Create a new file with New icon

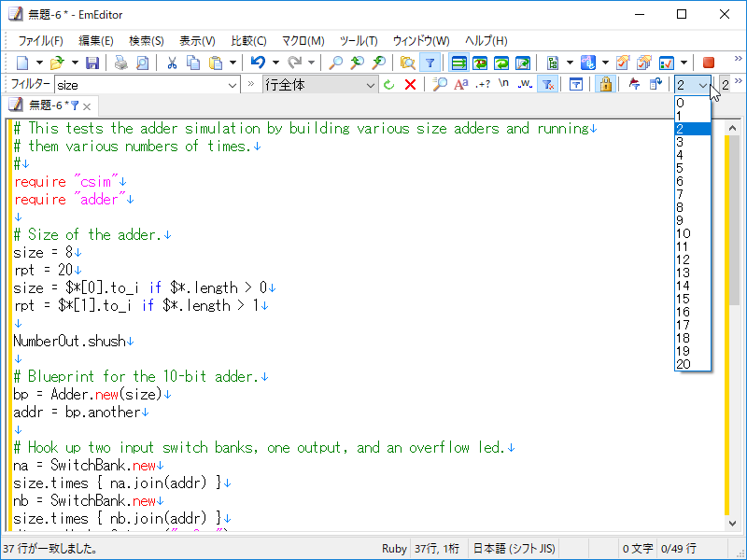coord(22,63)
